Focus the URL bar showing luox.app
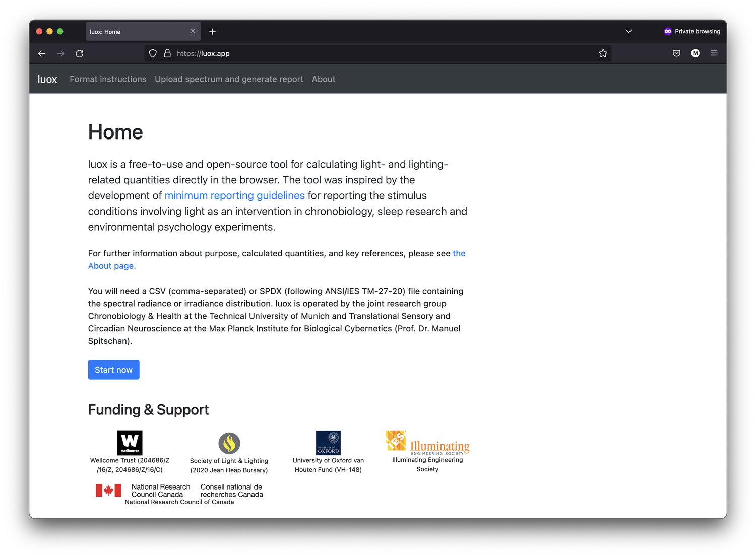The height and width of the screenshot is (557, 756). pyautogui.click(x=378, y=53)
